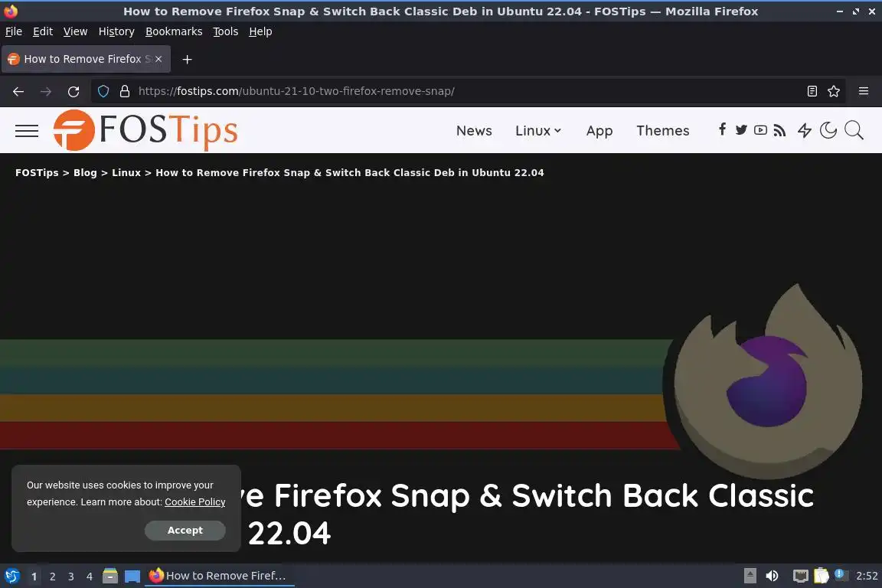
Task: Click the show desktop taskbar icon
Action: [x=132, y=576]
